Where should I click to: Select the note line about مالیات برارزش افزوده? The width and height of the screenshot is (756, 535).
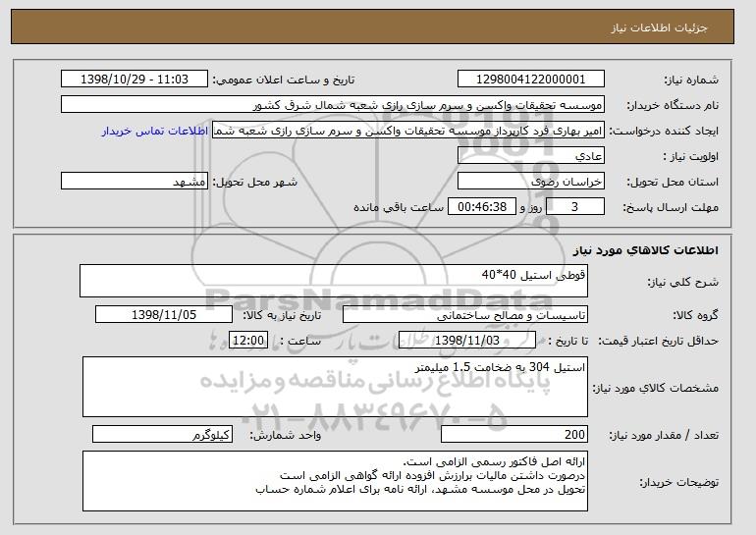tap(433, 476)
